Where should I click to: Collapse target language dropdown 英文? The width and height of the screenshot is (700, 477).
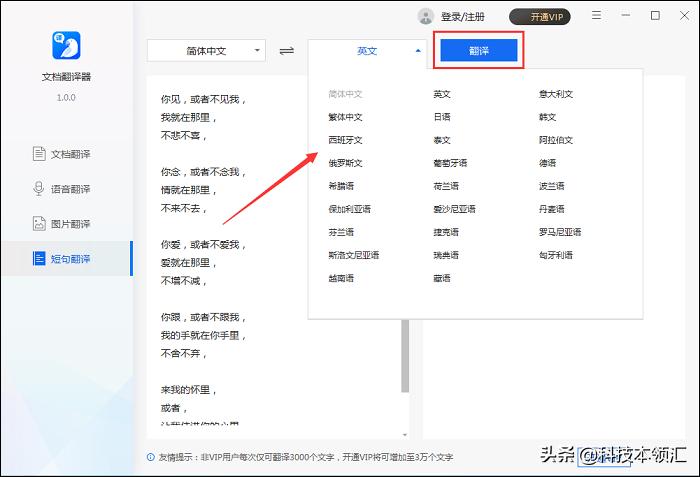pyautogui.click(x=367, y=51)
